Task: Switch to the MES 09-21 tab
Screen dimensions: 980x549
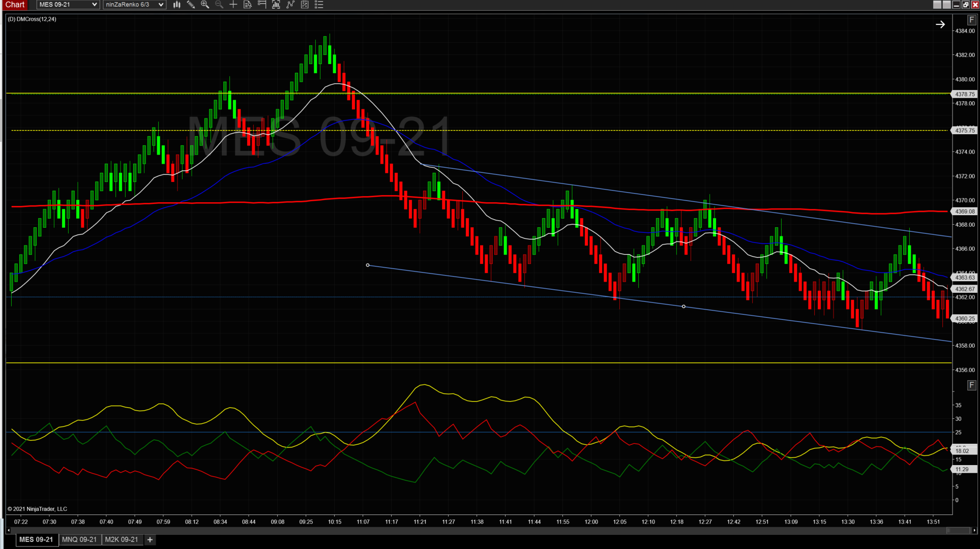Action: (36, 539)
